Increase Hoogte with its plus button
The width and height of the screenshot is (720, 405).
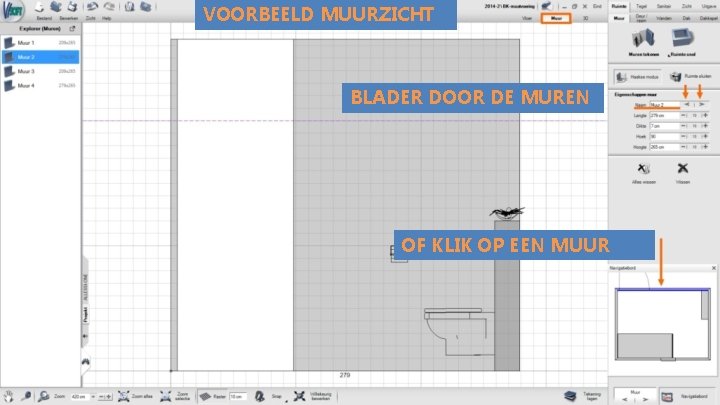(x=705, y=147)
